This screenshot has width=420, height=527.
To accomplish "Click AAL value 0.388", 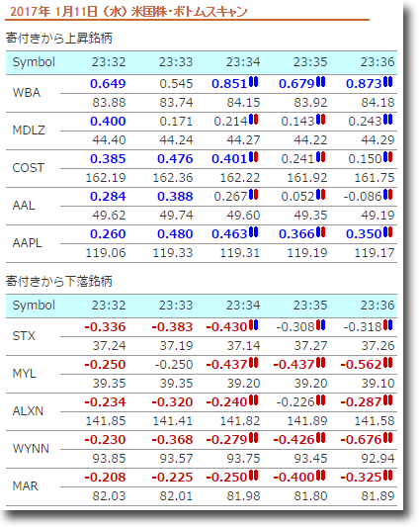I will [x=175, y=197].
